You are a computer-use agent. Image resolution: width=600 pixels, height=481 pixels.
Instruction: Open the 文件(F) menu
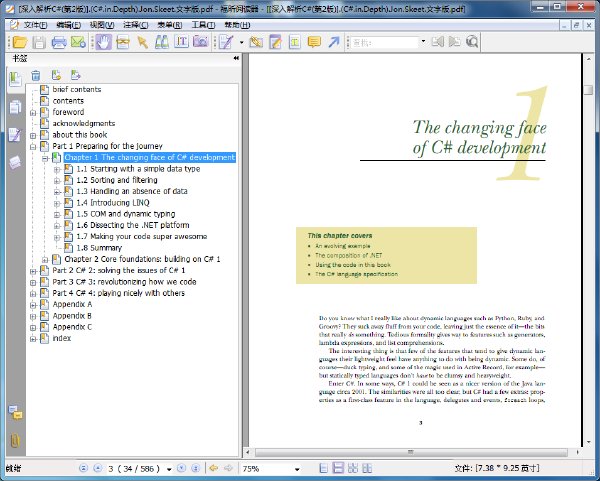tap(35, 25)
